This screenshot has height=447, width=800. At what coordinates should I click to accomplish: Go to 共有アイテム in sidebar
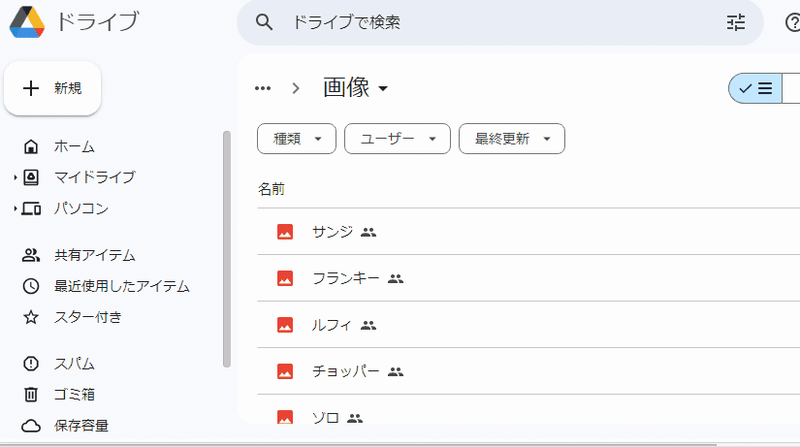click(79, 255)
